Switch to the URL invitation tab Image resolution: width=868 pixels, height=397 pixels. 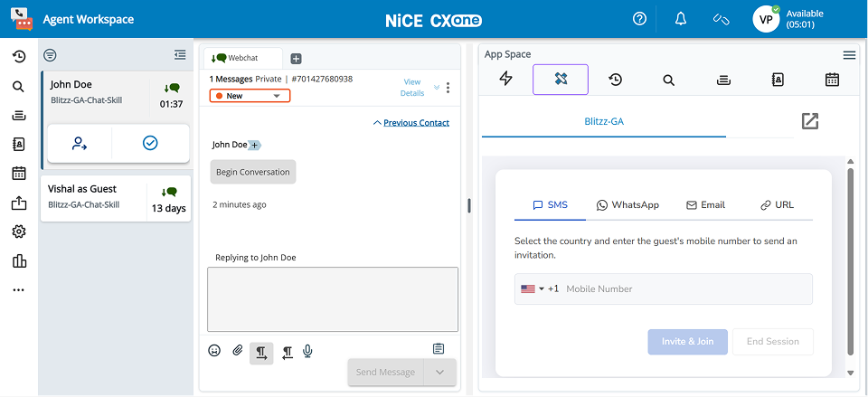coord(777,205)
